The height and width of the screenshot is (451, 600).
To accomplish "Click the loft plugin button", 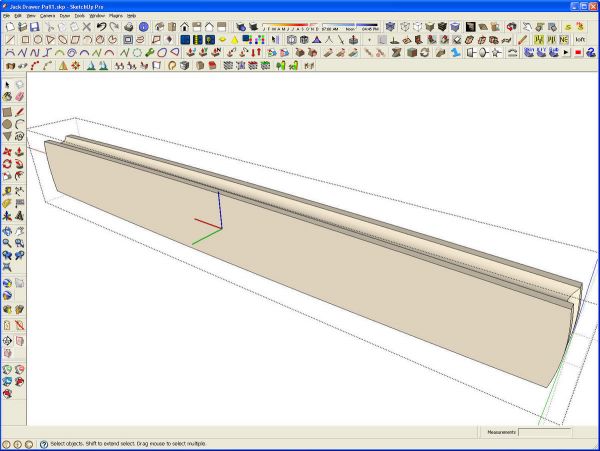I will click(x=580, y=39).
